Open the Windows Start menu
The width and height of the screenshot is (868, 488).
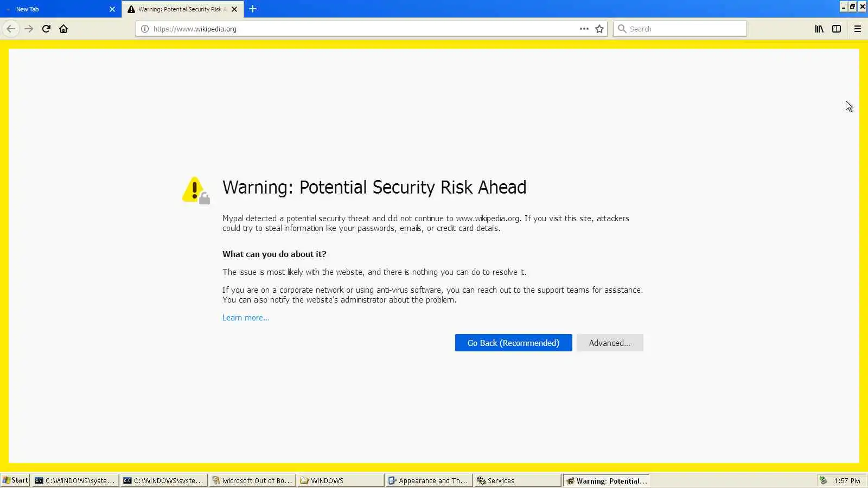tap(16, 480)
